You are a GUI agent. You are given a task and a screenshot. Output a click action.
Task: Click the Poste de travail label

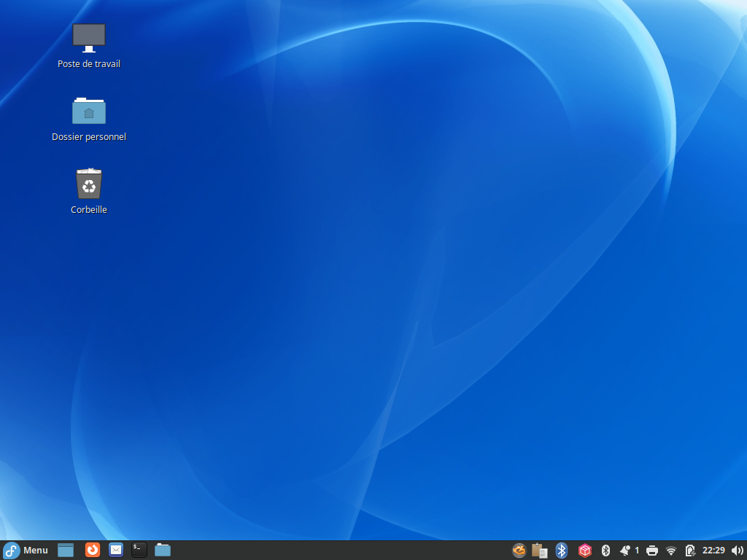pos(88,64)
